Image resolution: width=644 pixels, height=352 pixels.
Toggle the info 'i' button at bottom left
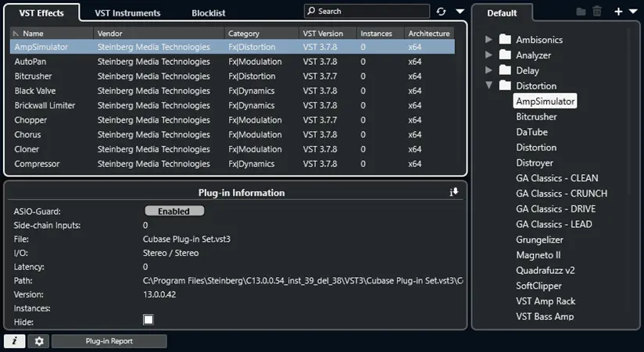pos(14,341)
